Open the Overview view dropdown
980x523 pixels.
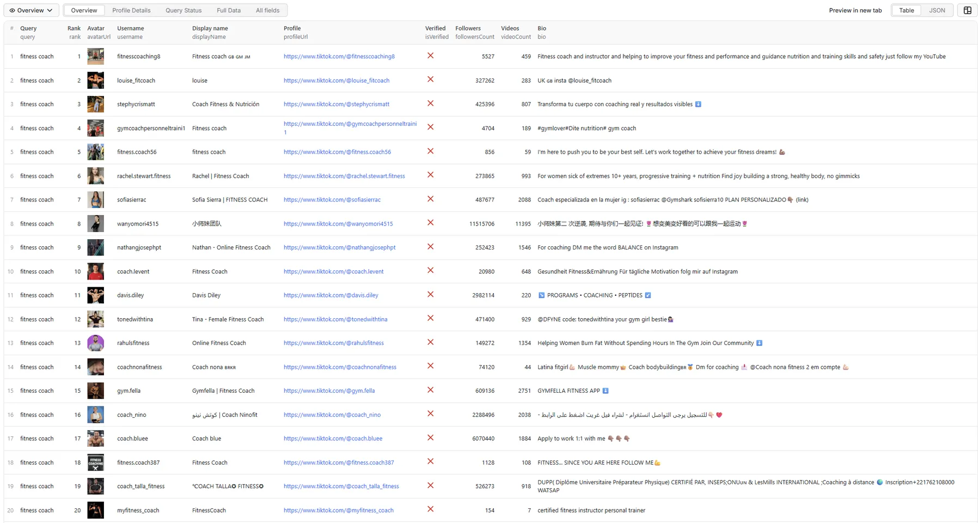point(31,10)
